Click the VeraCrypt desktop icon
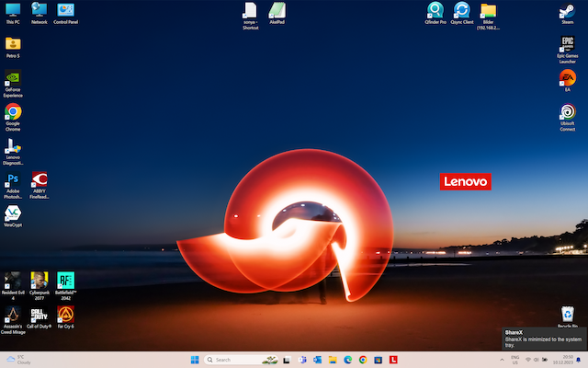 [x=13, y=213]
